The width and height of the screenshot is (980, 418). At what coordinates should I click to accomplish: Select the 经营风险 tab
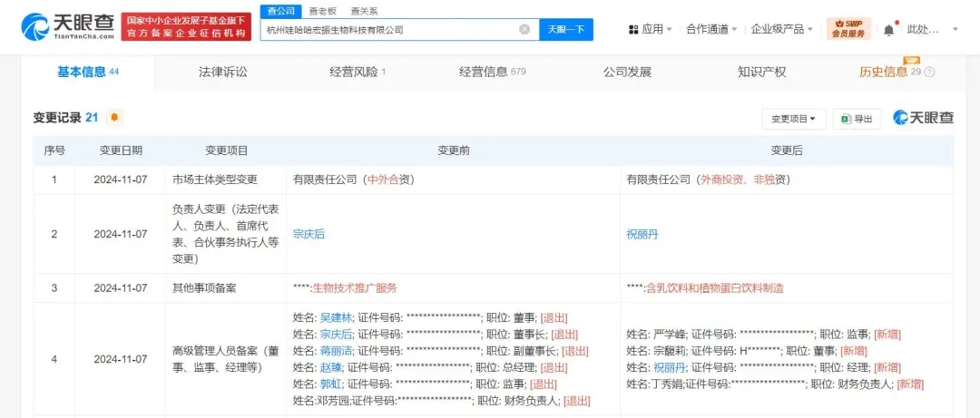[x=358, y=72]
